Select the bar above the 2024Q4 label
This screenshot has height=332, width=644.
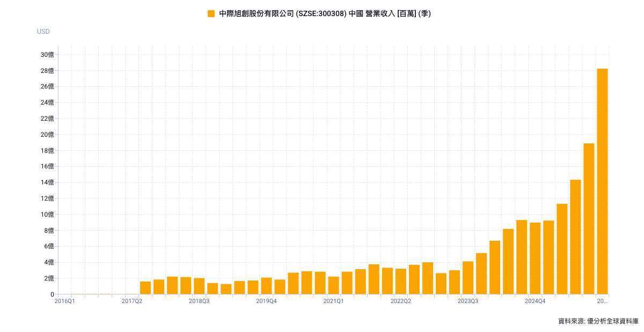click(x=535, y=258)
